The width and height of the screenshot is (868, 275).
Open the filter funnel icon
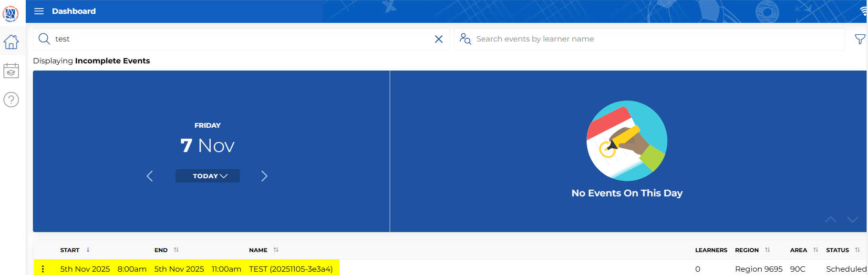click(859, 39)
